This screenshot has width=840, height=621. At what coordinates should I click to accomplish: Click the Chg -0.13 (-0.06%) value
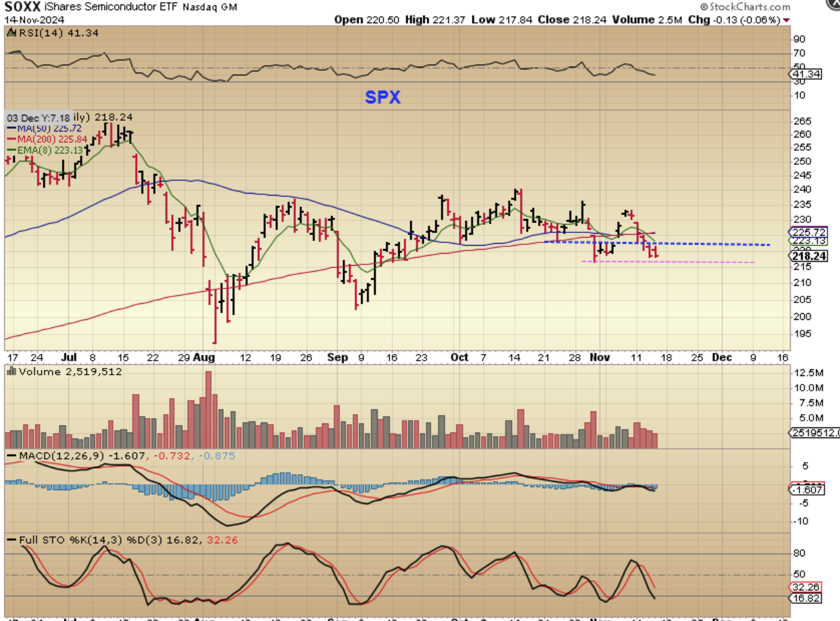click(x=734, y=20)
